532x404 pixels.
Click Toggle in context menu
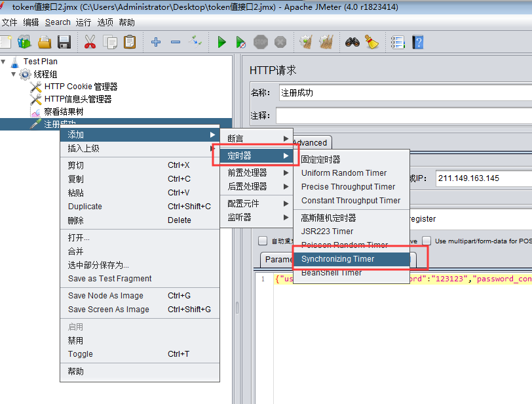[x=140, y=354]
